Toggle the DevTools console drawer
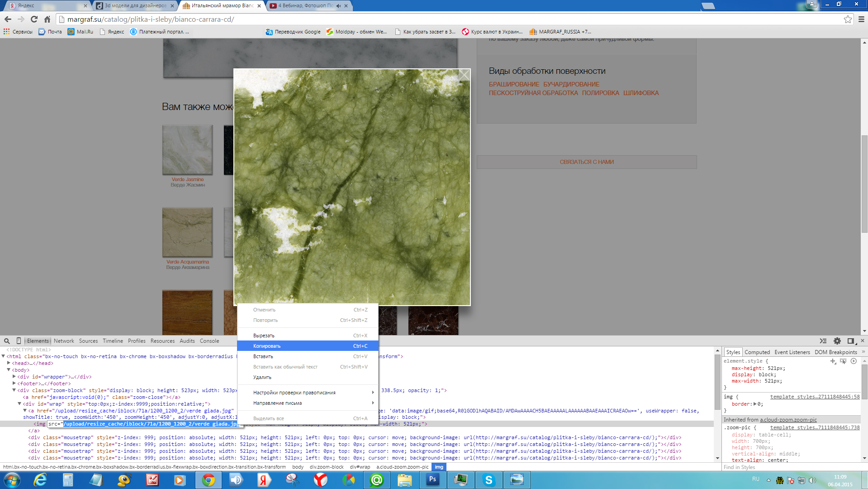This screenshot has height=489, width=868. tap(823, 341)
